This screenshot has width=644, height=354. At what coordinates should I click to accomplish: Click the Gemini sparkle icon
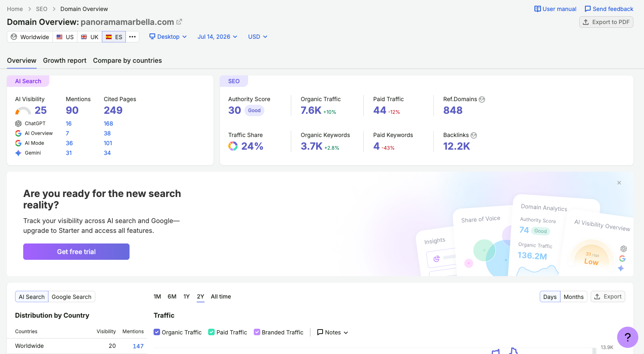(x=18, y=153)
